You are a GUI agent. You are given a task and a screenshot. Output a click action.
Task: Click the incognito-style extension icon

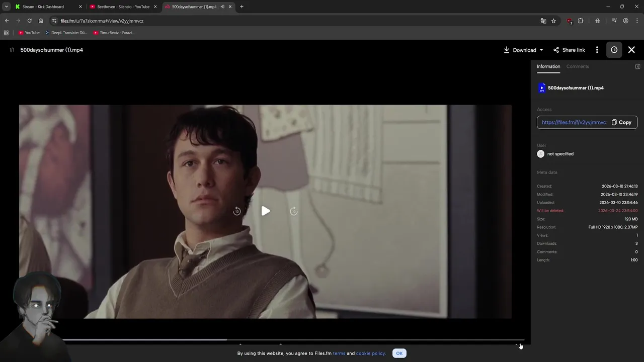(597, 21)
